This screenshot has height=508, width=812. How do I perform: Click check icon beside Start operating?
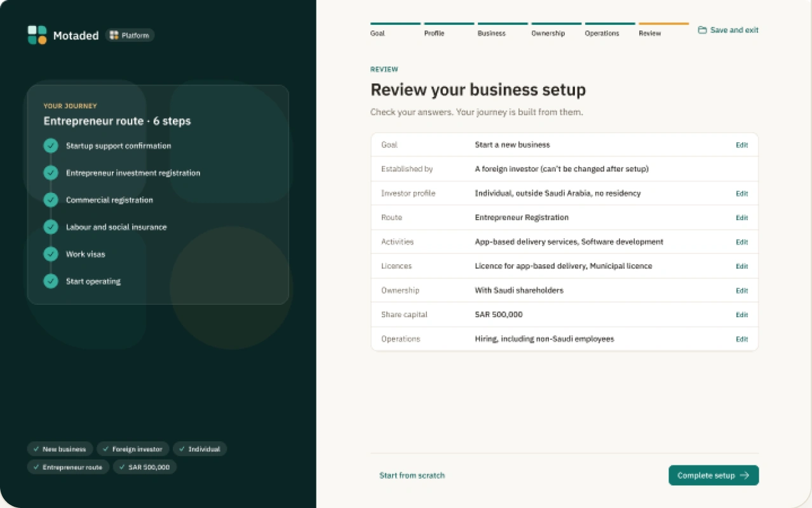pyautogui.click(x=51, y=281)
